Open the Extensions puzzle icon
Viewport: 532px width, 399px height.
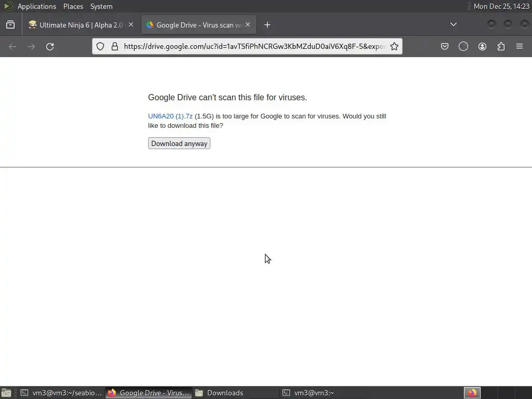click(501, 46)
